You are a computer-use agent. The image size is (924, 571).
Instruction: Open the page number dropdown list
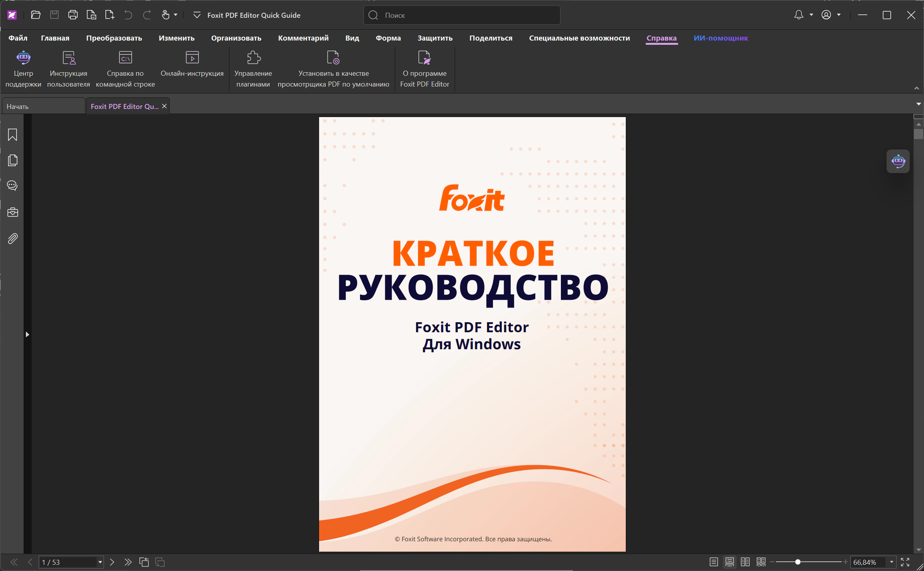(100, 562)
